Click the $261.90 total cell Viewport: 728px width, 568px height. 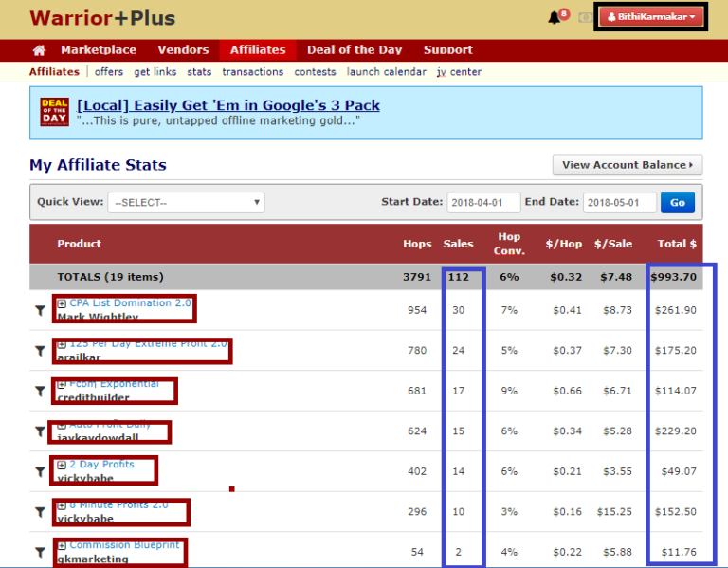tap(676, 310)
